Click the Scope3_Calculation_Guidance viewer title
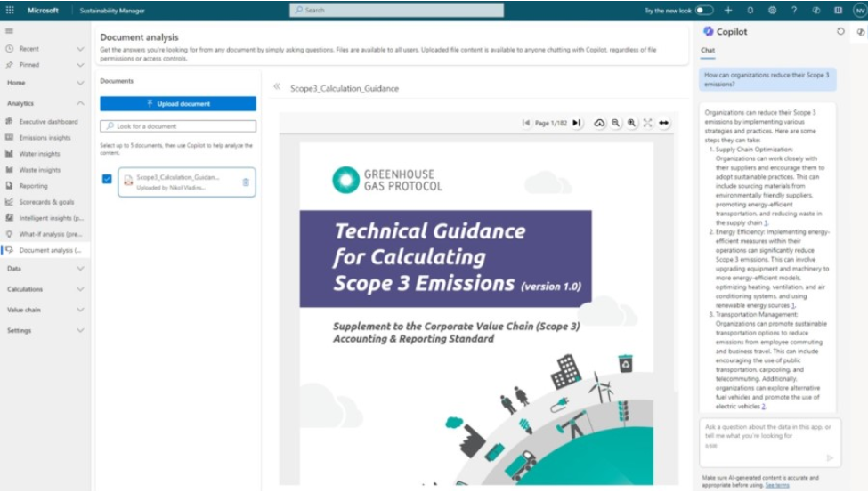 [345, 88]
